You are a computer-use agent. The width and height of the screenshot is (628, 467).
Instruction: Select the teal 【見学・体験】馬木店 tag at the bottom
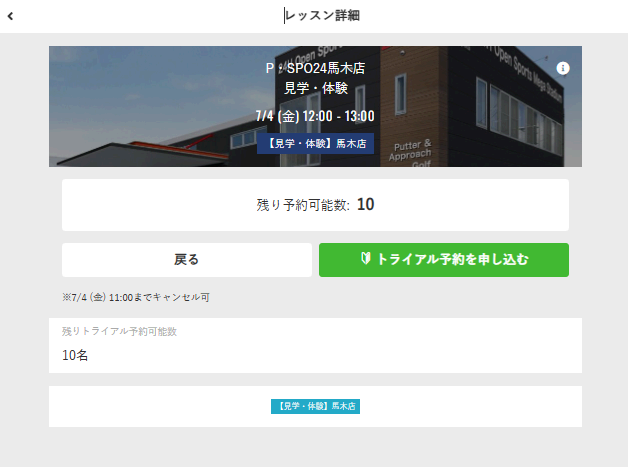pos(315,407)
